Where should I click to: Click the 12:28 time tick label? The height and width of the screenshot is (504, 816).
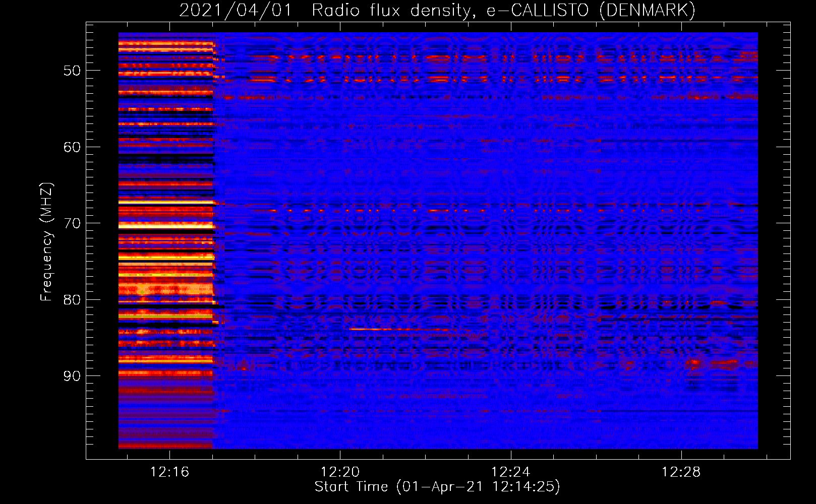point(681,472)
